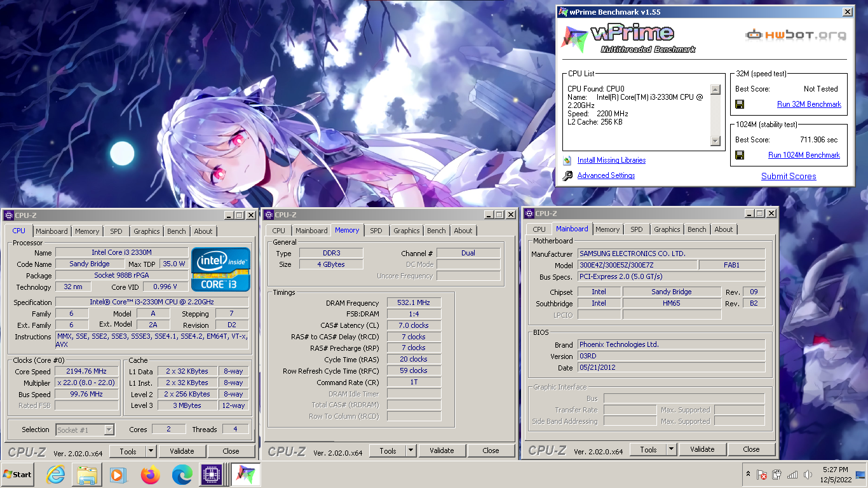Open Windows Explorer folder in the taskbar
Viewport: 868px width, 488px height.
click(86, 475)
